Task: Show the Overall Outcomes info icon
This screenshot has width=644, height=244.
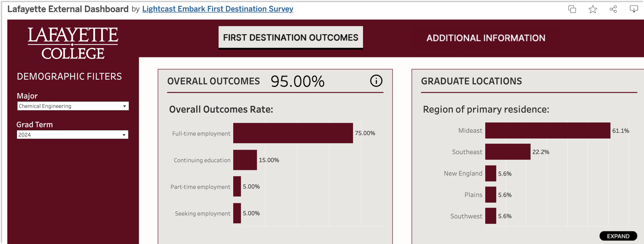Action: pos(376,81)
